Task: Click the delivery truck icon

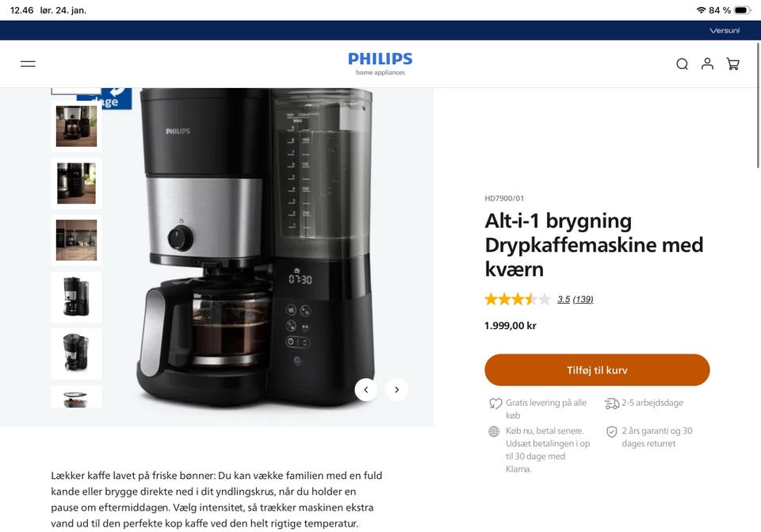Action: (x=611, y=403)
